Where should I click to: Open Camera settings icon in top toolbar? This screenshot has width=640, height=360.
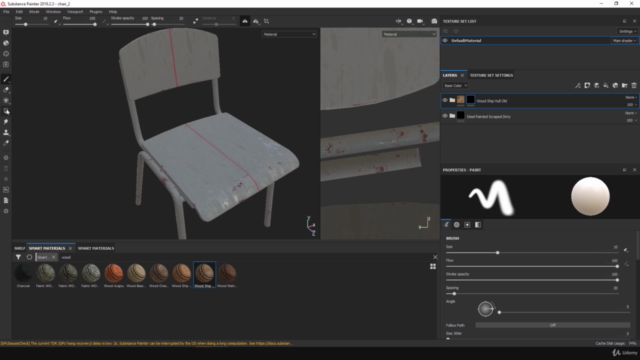click(x=420, y=21)
